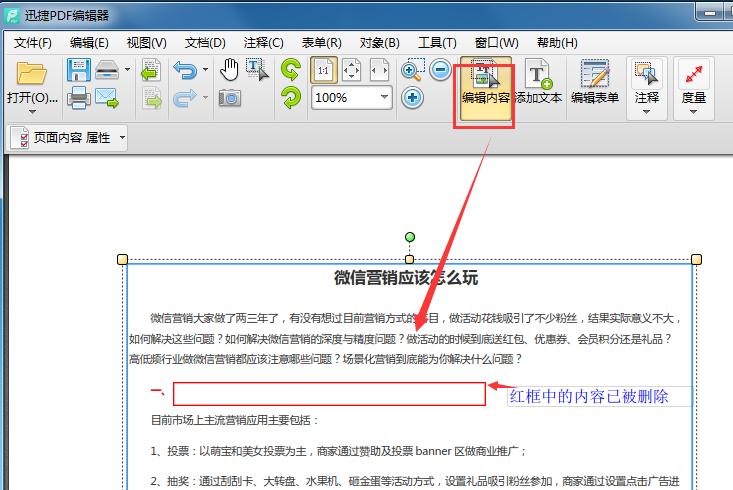
Task: Select the Hand tool
Action: pyautogui.click(x=230, y=70)
